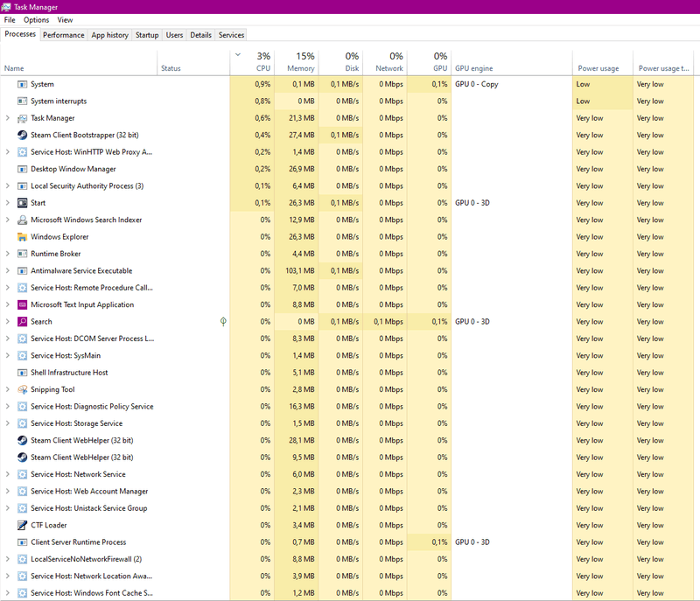Screen dimensions: 700x601
Task: Click the Steam WebHelper icon with 28,1 MB
Action: (x=23, y=440)
